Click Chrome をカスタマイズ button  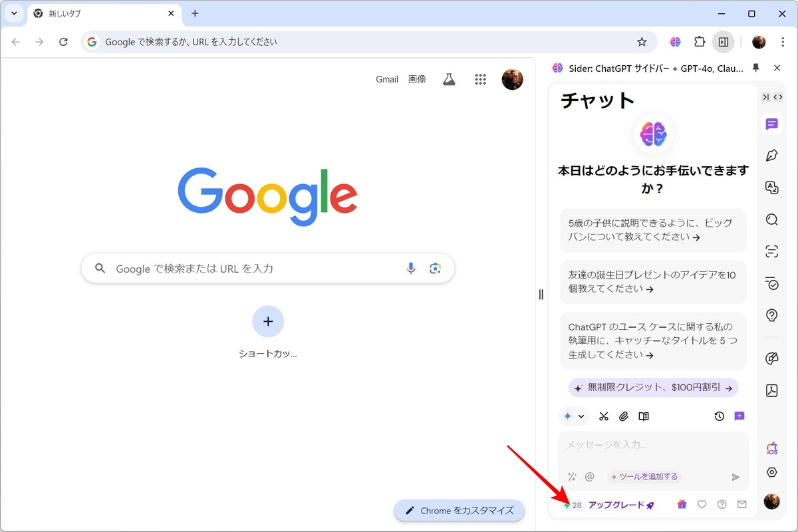[x=459, y=511]
